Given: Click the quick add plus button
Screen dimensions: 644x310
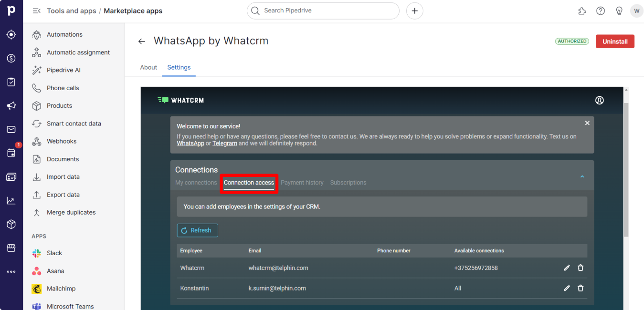Looking at the screenshot, I should 414,11.
